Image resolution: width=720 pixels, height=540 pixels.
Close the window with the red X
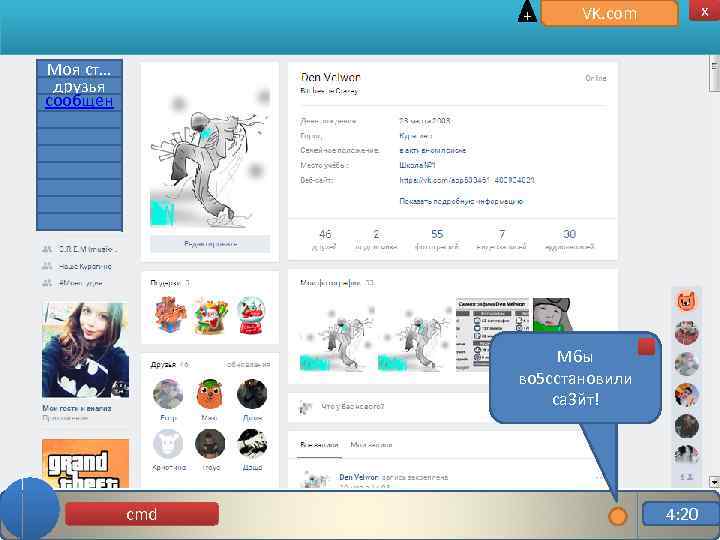coord(704,11)
